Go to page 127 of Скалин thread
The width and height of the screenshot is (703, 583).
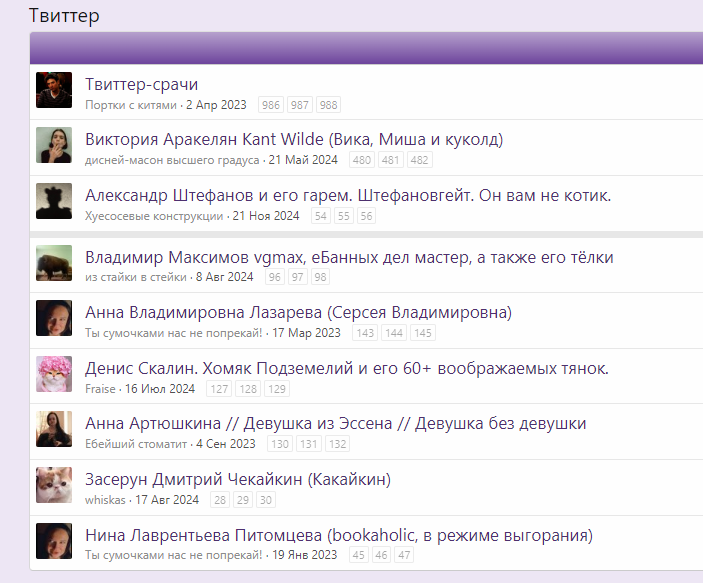(x=219, y=389)
